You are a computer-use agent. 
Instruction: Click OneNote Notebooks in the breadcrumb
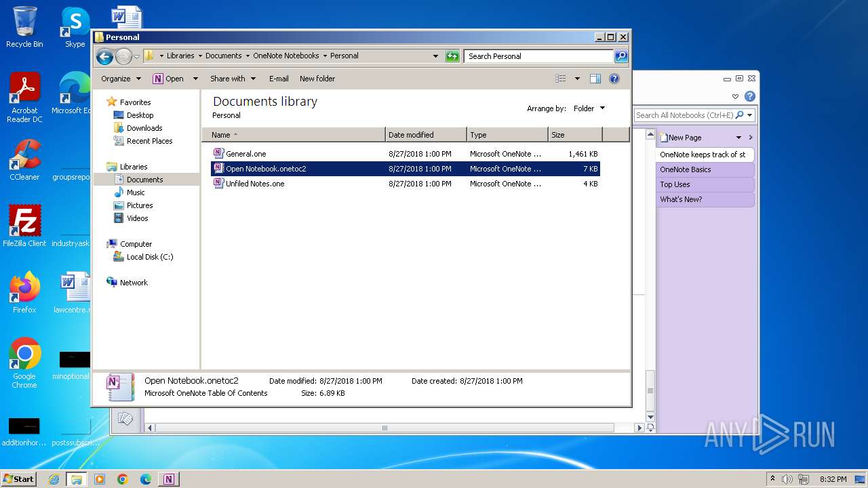tap(286, 56)
